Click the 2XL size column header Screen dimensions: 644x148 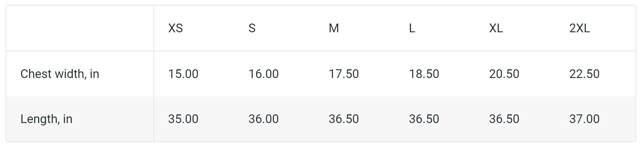point(579,28)
